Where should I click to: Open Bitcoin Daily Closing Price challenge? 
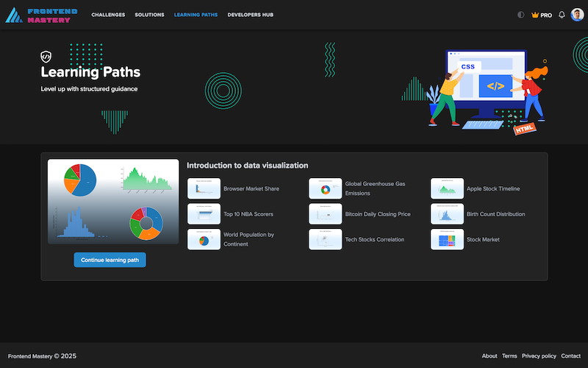325,214
